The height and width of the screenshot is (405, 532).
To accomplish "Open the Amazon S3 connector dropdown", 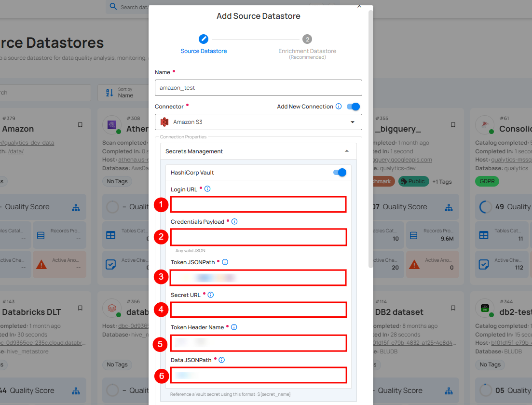I will [x=258, y=122].
